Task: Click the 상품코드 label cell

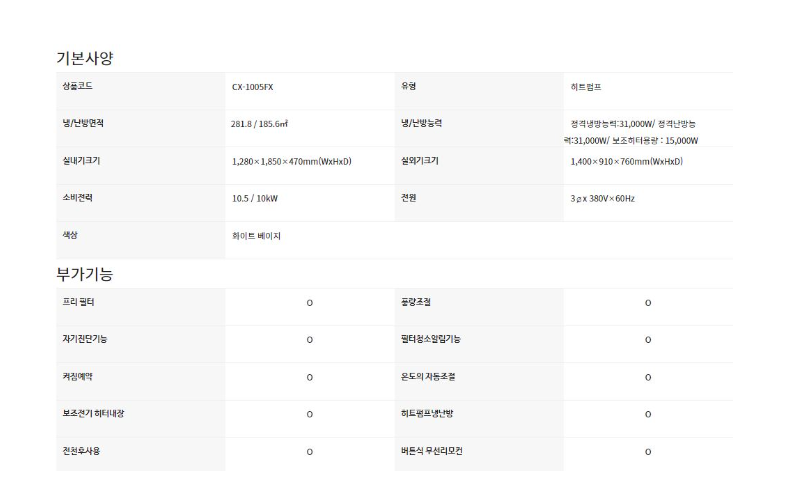Action: coord(77,86)
